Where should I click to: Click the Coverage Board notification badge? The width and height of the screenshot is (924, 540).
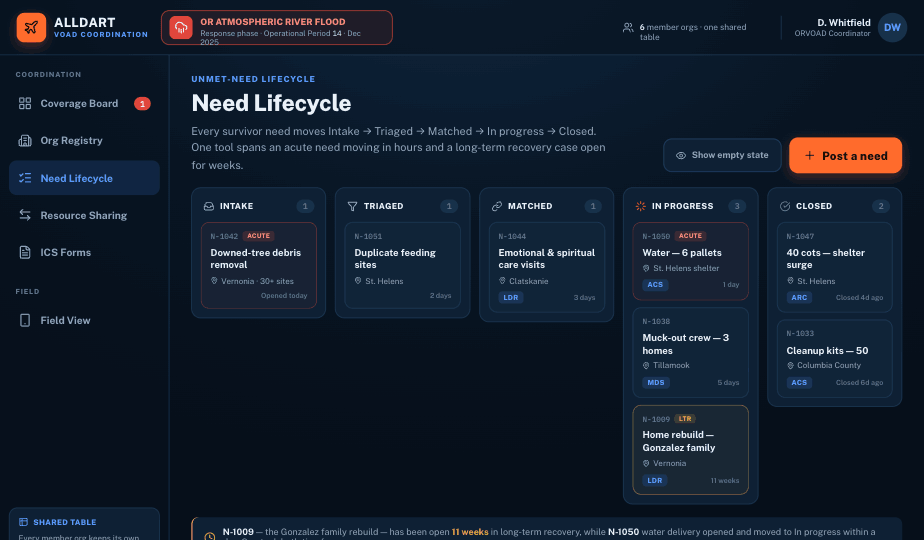coord(142,104)
